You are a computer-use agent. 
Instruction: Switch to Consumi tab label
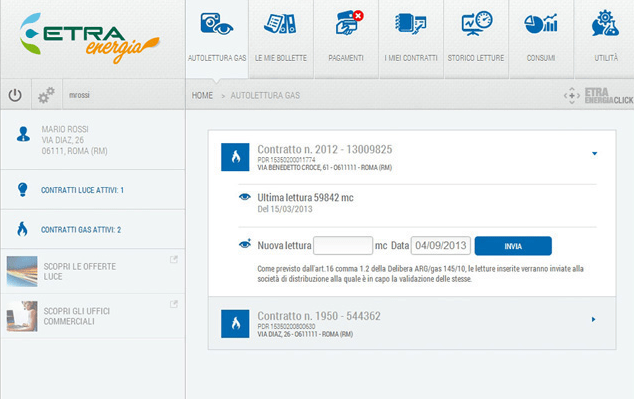click(x=541, y=58)
